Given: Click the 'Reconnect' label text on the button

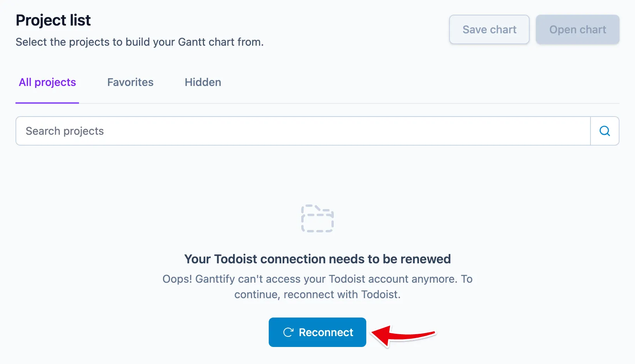Looking at the screenshot, I should (326, 332).
